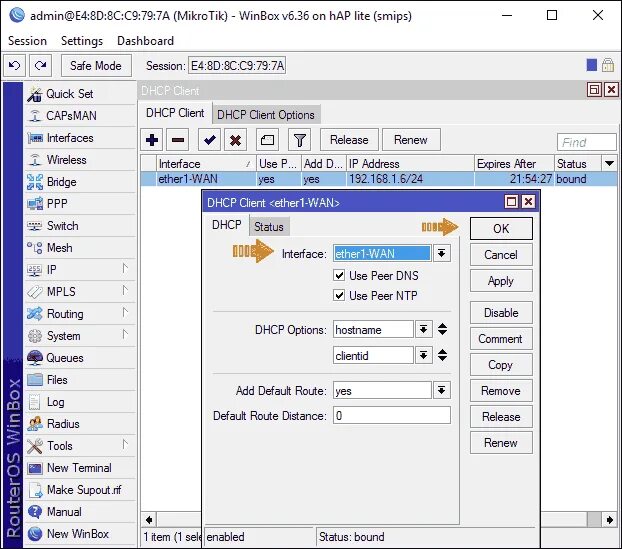The height and width of the screenshot is (549, 622).
Task: Toggle Safe Mode button
Action: tap(96, 65)
